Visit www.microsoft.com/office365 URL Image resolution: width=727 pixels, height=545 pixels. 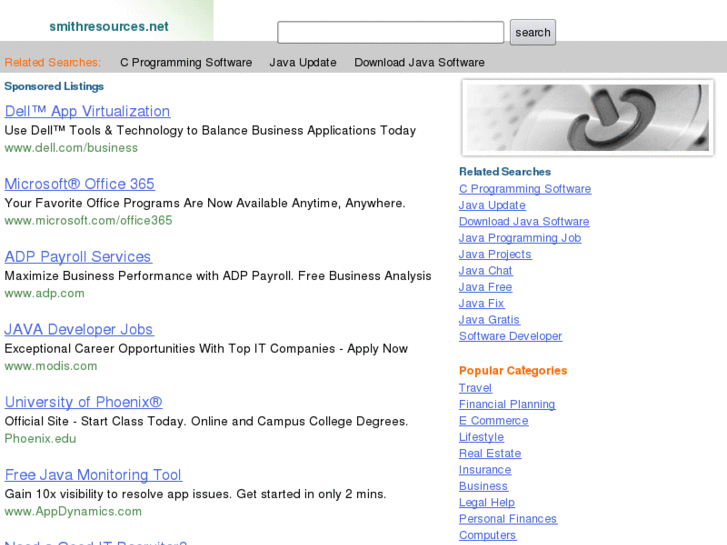(x=88, y=220)
